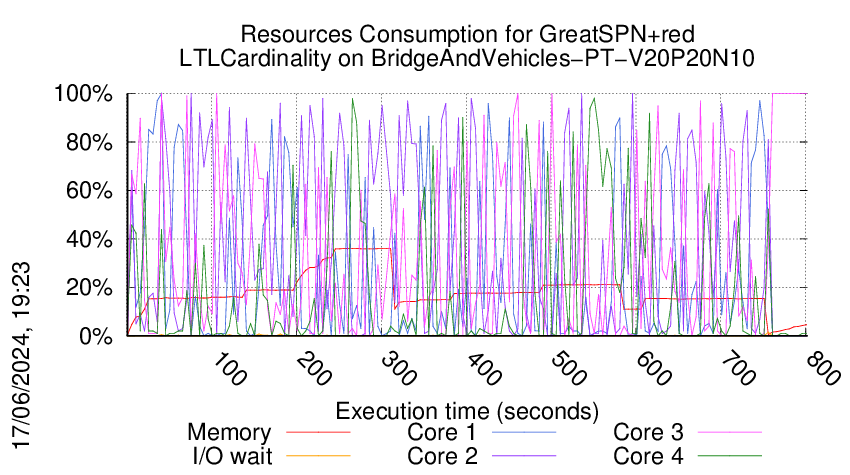Click the '80%' y-axis label
850x475 pixels.
coord(89,143)
